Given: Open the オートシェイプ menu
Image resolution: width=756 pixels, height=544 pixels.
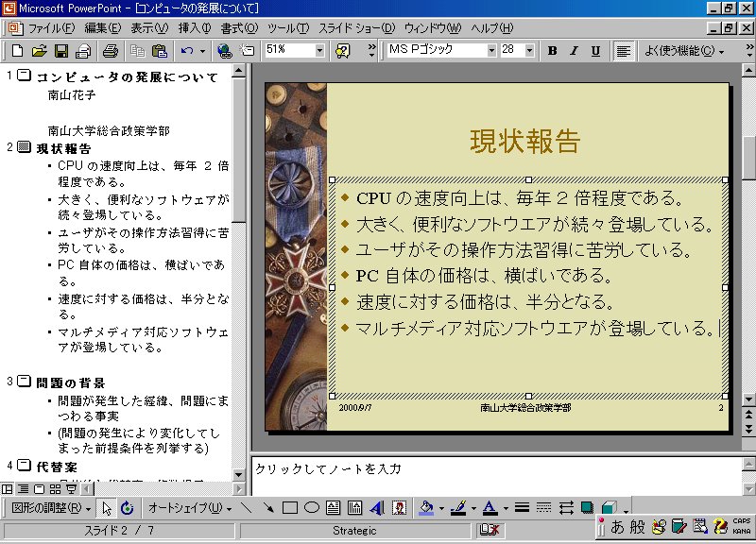Looking at the screenshot, I should 190,507.
